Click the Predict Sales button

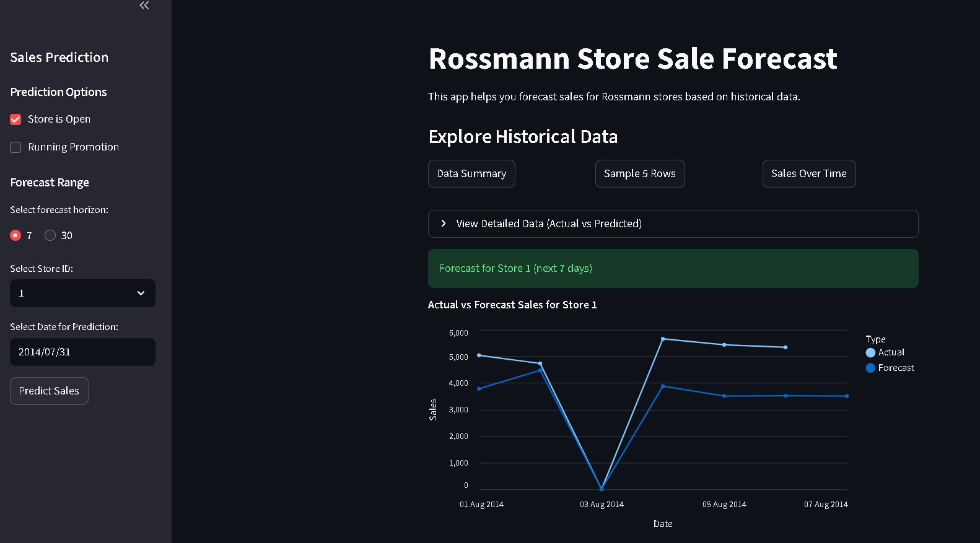49,391
